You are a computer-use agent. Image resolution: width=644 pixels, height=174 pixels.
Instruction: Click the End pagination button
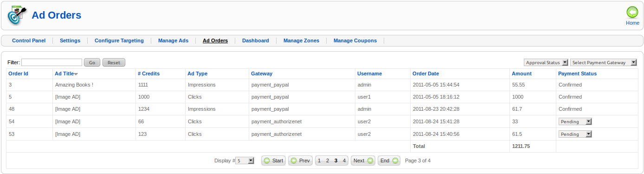pyautogui.click(x=389, y=161)
